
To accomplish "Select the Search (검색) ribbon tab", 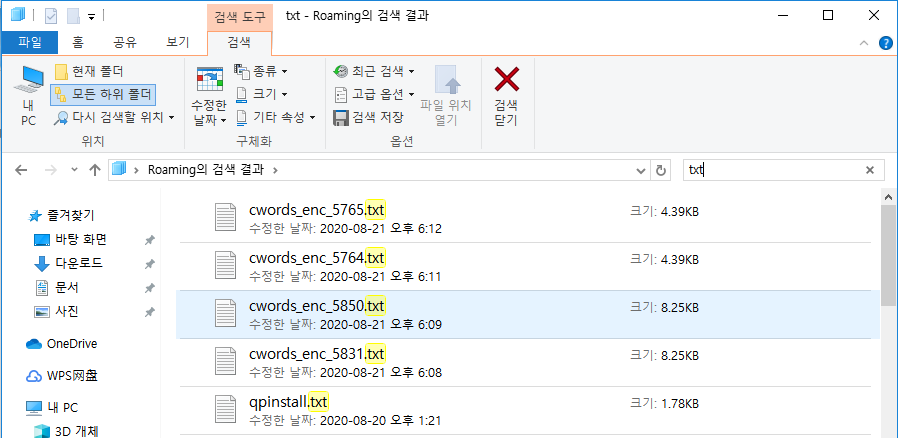I will click(x=239, y=42).
